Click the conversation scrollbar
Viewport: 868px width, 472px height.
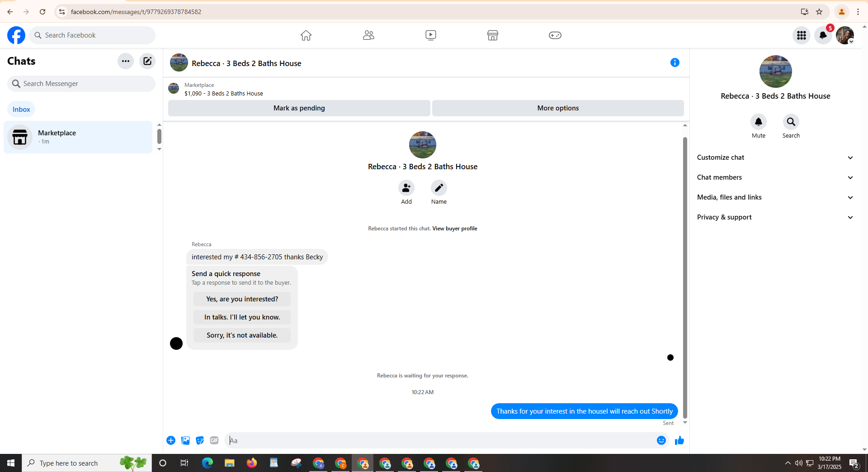(x=685, y=277)
